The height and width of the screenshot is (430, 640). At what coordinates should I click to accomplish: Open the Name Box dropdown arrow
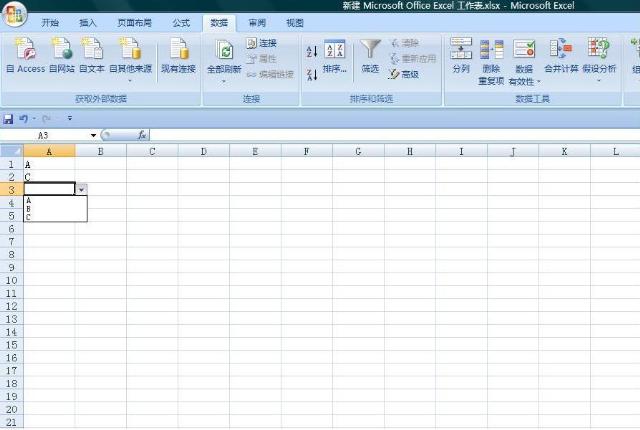(93, 135)
